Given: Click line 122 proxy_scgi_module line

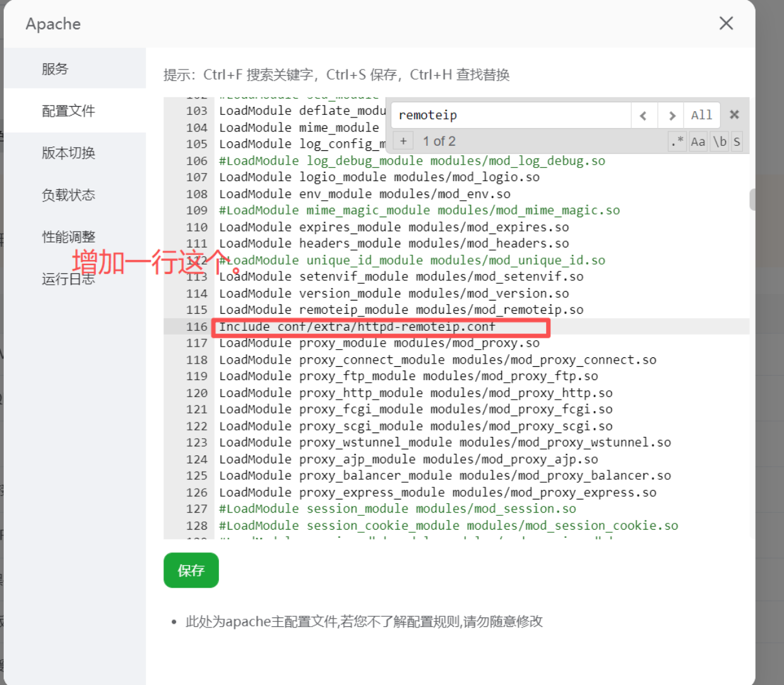Looking at the screenshot, I should pyautogui.click(x=416, y=426).
